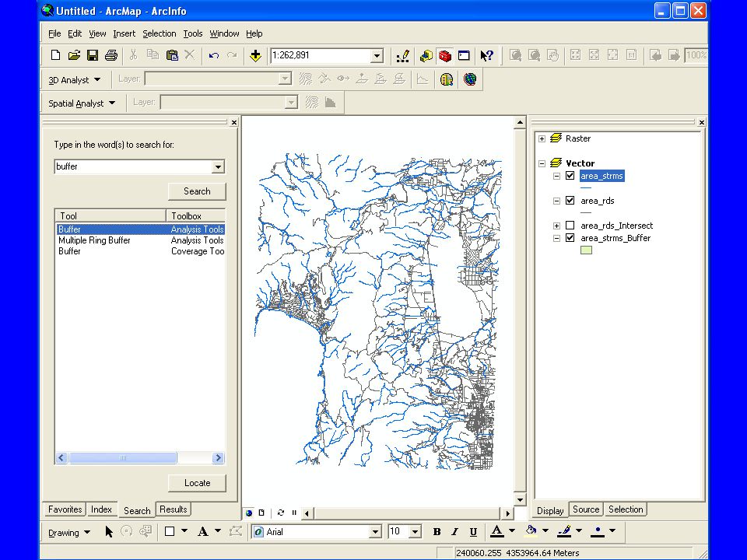Open the 3D Analyst dropdown menu
Screen dimensions: 747x560
(x=75, y=79)
